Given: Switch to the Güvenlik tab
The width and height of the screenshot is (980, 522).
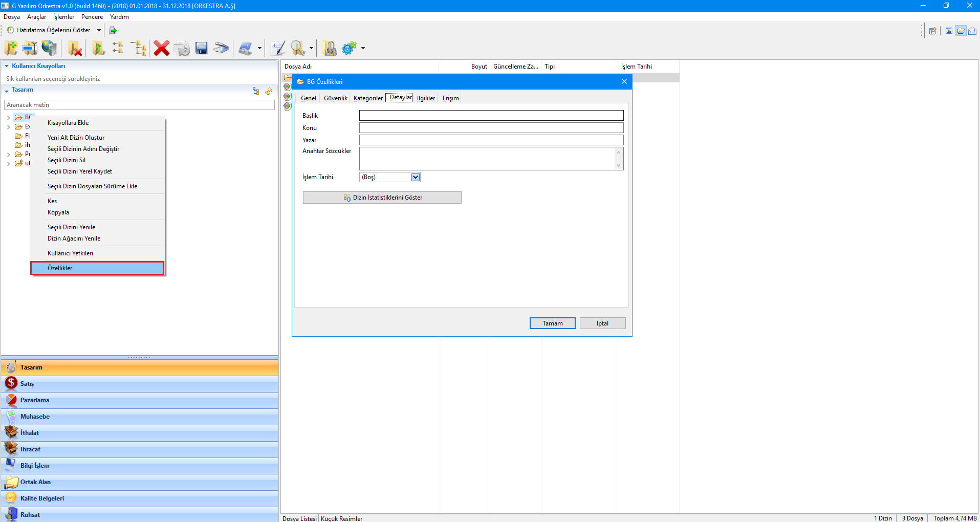Looking at the screenshot, I should pyautogui.click(x=335, y=98).
